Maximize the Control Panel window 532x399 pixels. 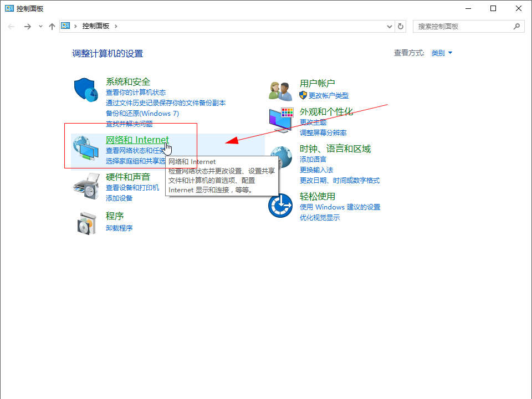pyautogui.click(x=493, y=8)
